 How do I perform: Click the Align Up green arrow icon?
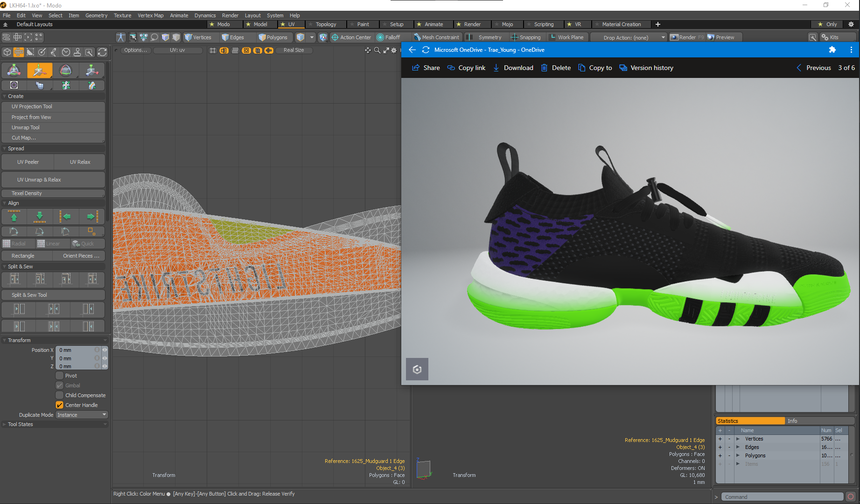click(x=14, y=217)
